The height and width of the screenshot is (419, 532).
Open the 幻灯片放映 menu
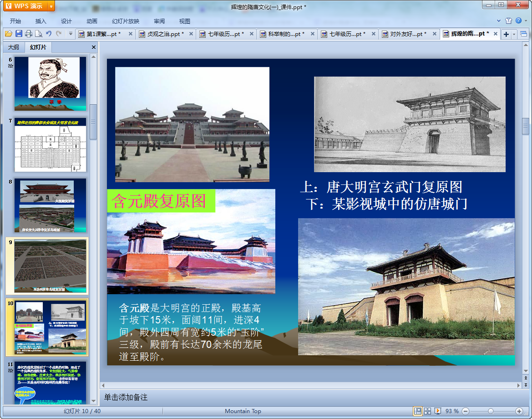tap(126, 21)
